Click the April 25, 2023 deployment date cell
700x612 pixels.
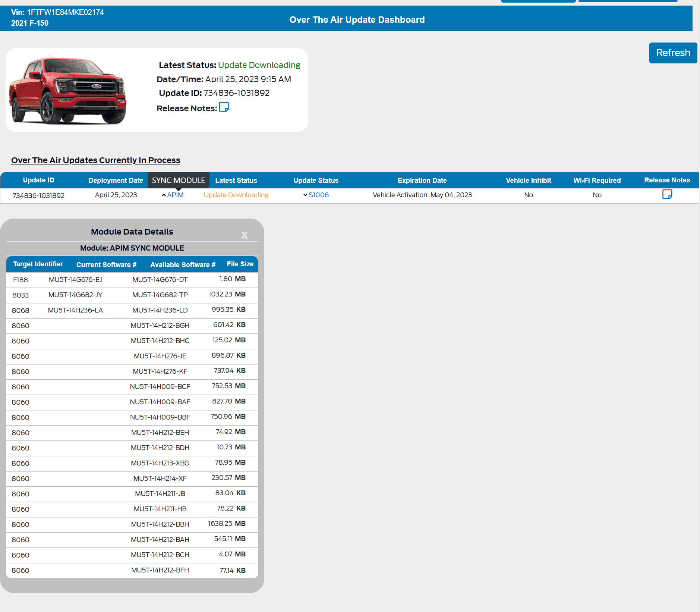pyautogui.click(x=116, y=195)
